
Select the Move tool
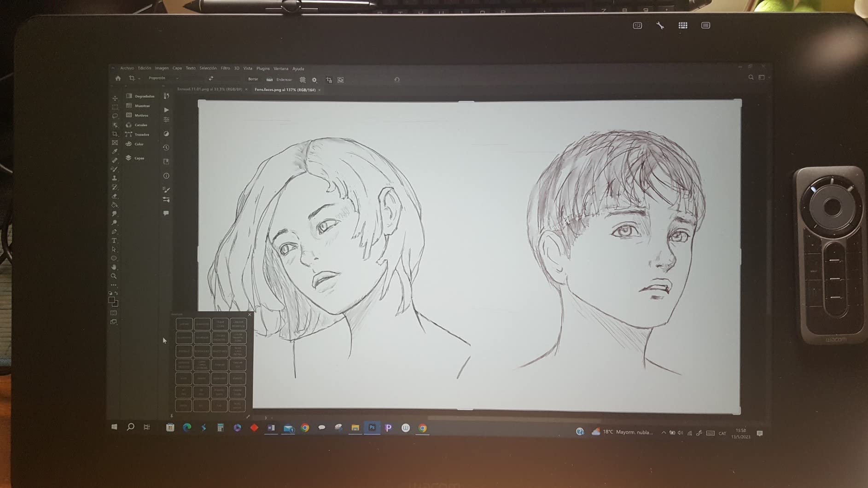(x=115, y=99)
